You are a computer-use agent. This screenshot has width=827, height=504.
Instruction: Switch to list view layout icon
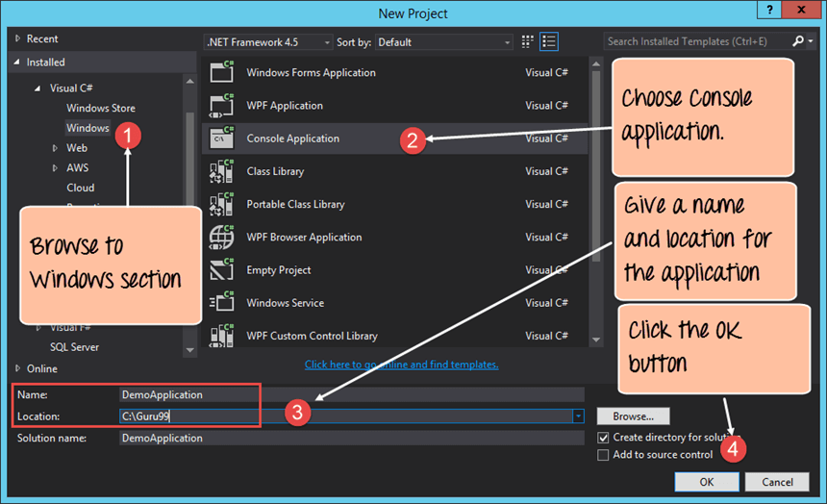pyautogui.click(x=549, y=41)
